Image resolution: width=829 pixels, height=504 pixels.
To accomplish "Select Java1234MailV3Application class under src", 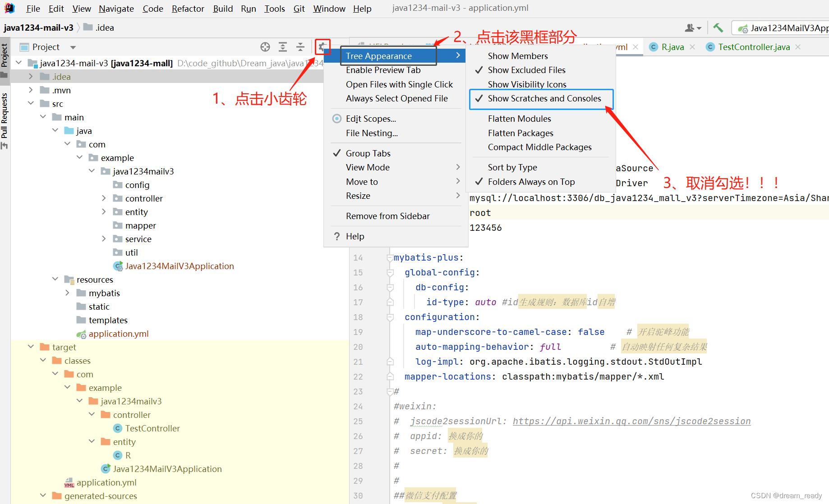I will tap(174, 266).
